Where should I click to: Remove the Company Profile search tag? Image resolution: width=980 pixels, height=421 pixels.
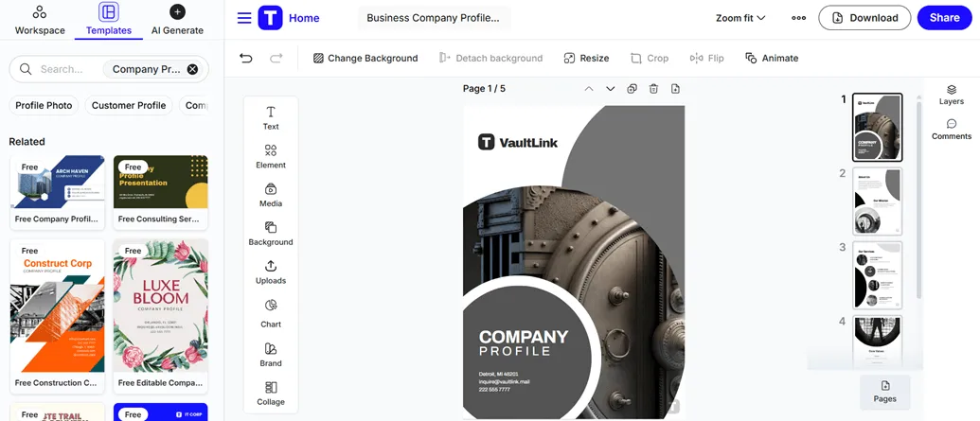[192, 69]
